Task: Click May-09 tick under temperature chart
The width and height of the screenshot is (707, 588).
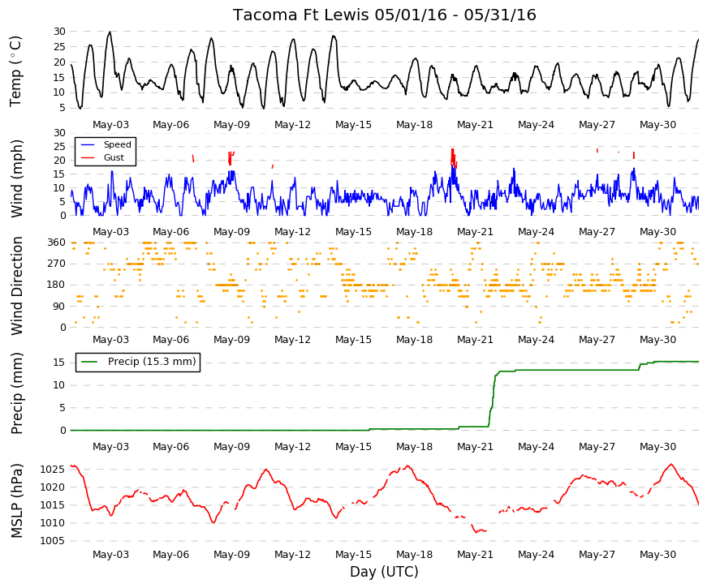Action: pos(231,125)
